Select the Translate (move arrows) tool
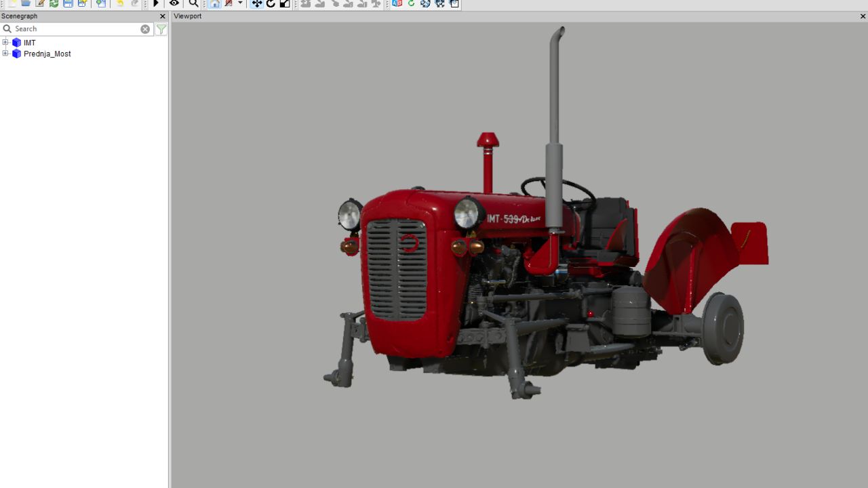This screenshot has width=868, height=488. [x=256, y=3]
